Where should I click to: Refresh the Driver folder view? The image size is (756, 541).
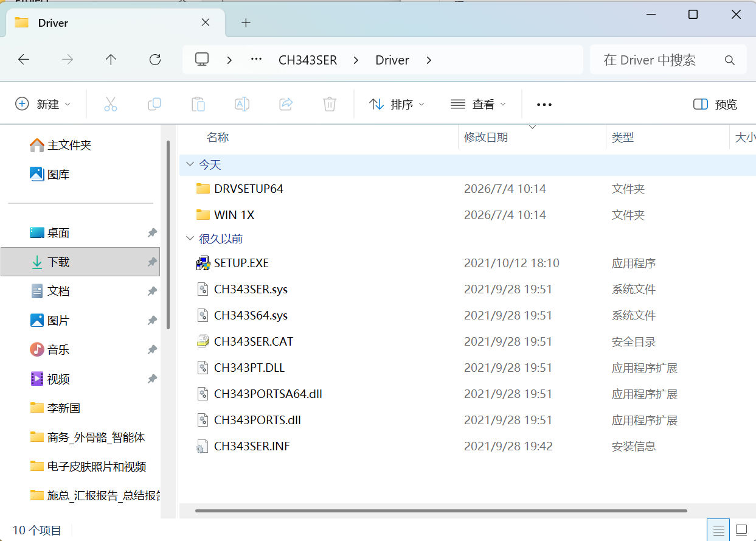[x=155, y=60]
